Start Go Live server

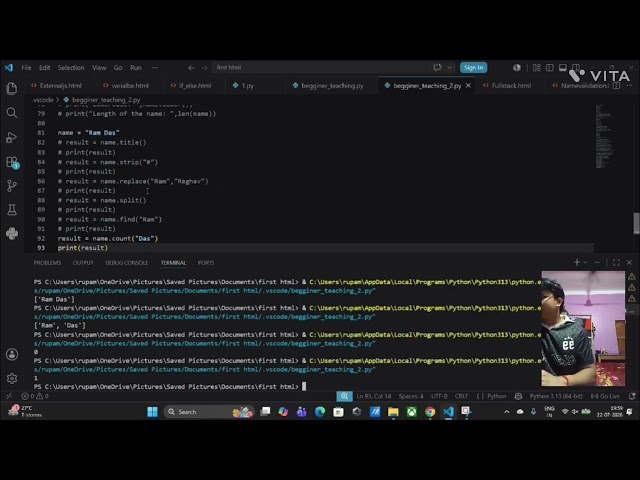pyautogui.click(x=605, y=396)
